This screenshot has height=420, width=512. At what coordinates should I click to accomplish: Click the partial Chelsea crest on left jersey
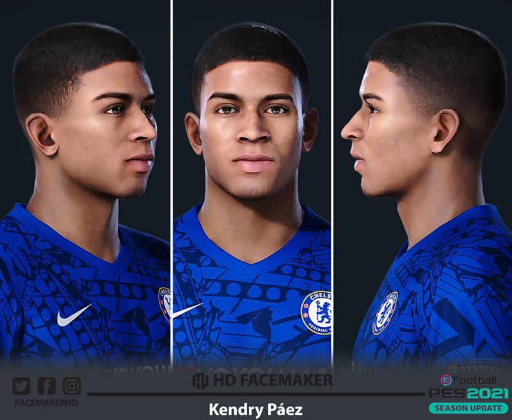tap(164, 304)
